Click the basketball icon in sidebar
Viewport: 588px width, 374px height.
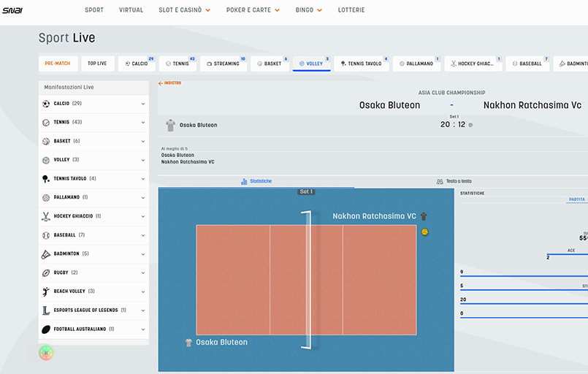coord(46,141)
